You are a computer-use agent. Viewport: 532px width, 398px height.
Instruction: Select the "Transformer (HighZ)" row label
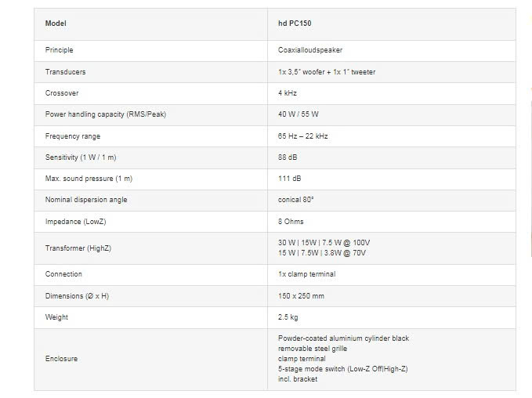(79, 248)
